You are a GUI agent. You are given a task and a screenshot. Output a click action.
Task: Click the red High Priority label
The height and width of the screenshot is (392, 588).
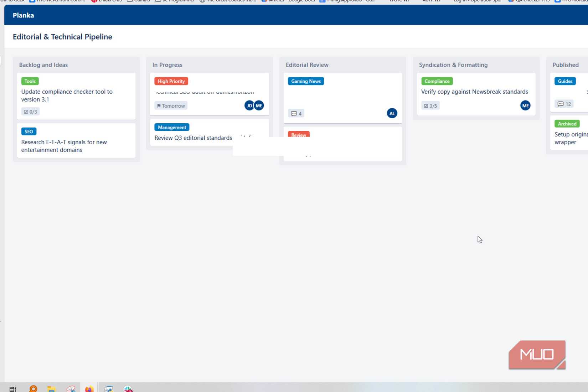pyautogui.click(x=171, y=81)
